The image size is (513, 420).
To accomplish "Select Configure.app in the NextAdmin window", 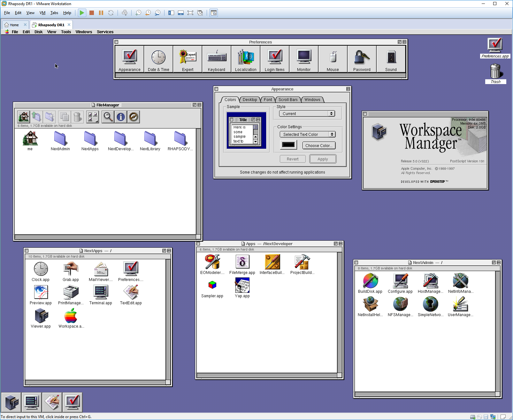I will (400, 283).
